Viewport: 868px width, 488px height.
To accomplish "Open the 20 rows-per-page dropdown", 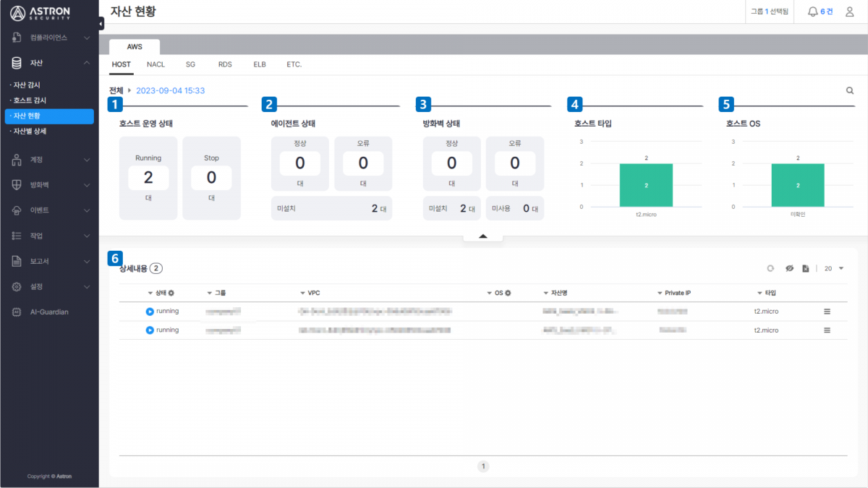I will click(x=834, y=268).
